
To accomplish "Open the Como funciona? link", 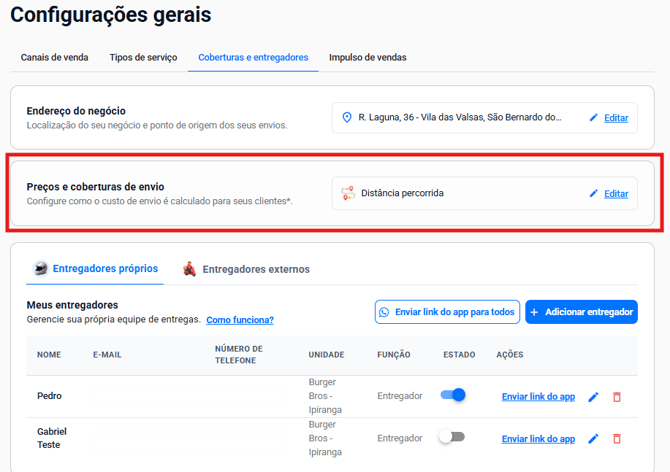I will [x=240, y=320].
